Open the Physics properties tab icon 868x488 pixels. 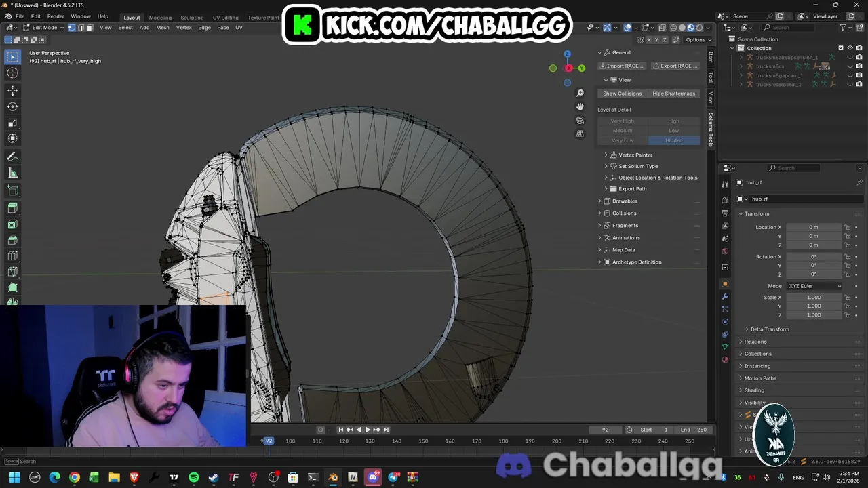pyautogui.click(x=725, y=321)
